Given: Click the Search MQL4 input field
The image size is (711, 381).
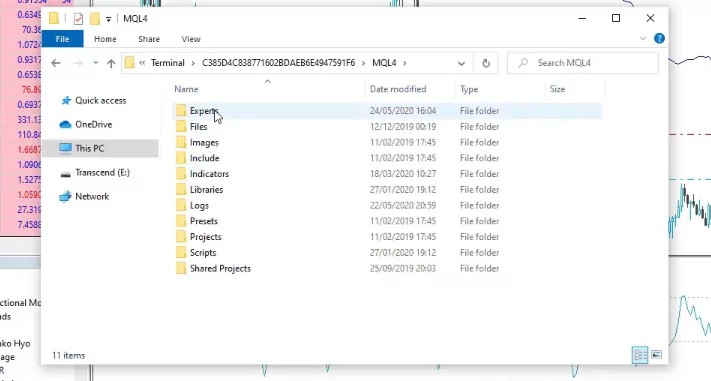Looking at the screenshot, I should coord(583,63).
